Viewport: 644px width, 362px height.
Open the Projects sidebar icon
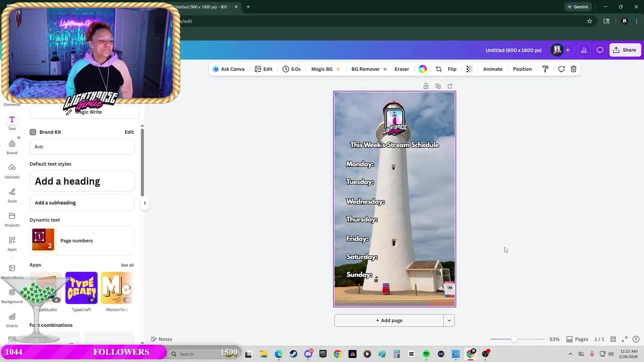click(12, 219)
